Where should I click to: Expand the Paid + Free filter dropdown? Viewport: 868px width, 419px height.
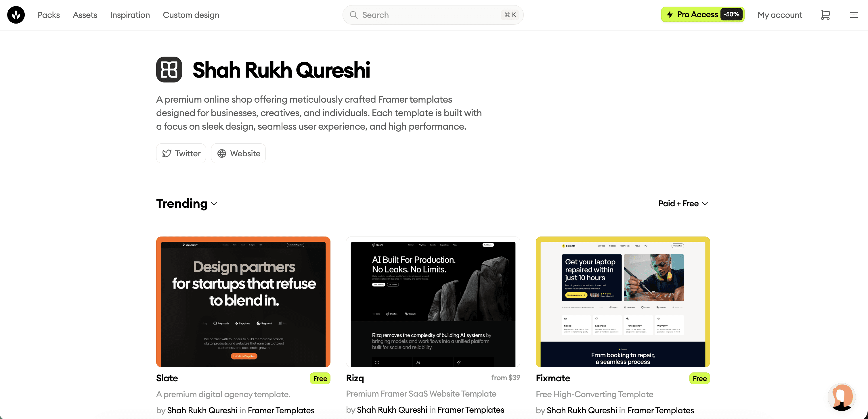coord(683,203)
